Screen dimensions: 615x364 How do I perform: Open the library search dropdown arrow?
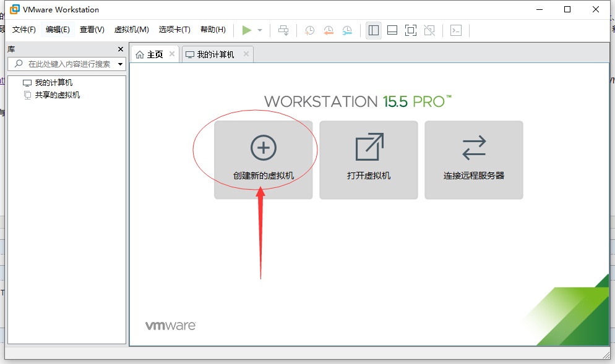pos(120,64)
